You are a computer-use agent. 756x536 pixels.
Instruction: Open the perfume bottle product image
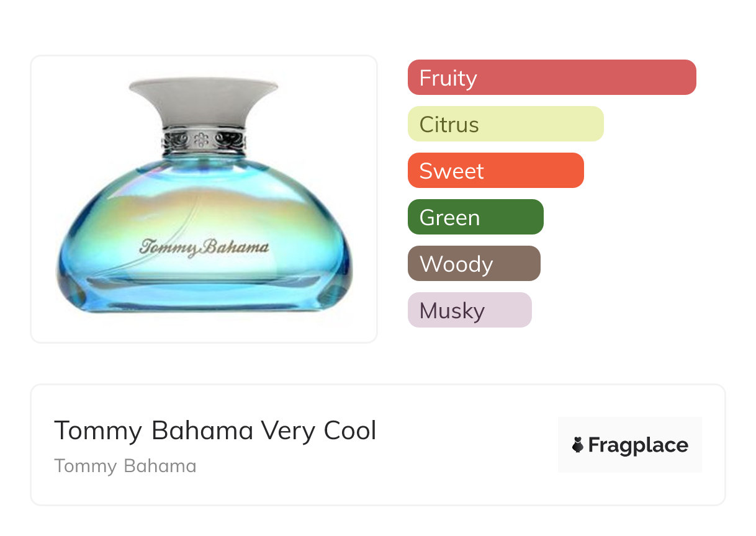click(x=204, y=199)
